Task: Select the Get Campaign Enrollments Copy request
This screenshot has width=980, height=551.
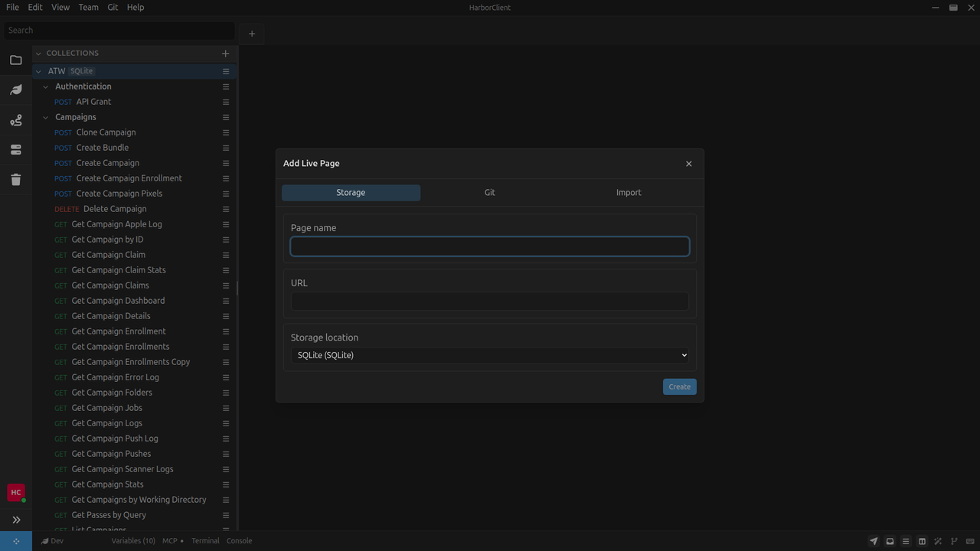Action: coord(135,362)
